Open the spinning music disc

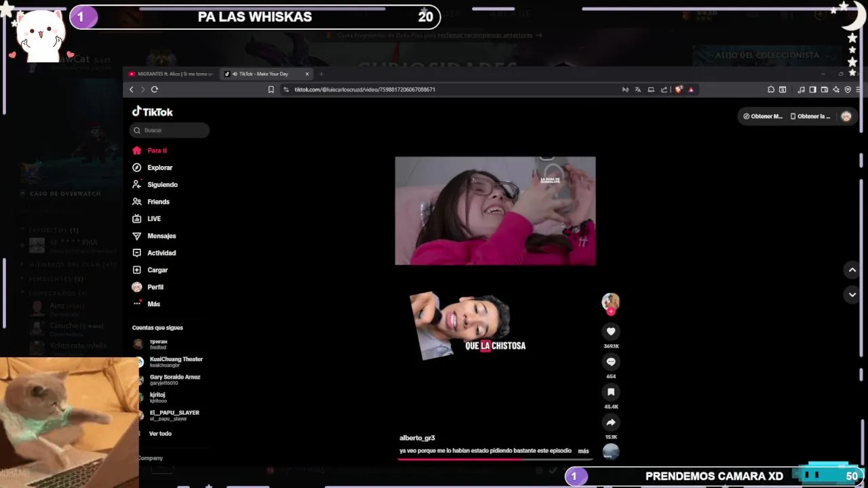pos(611,451)
